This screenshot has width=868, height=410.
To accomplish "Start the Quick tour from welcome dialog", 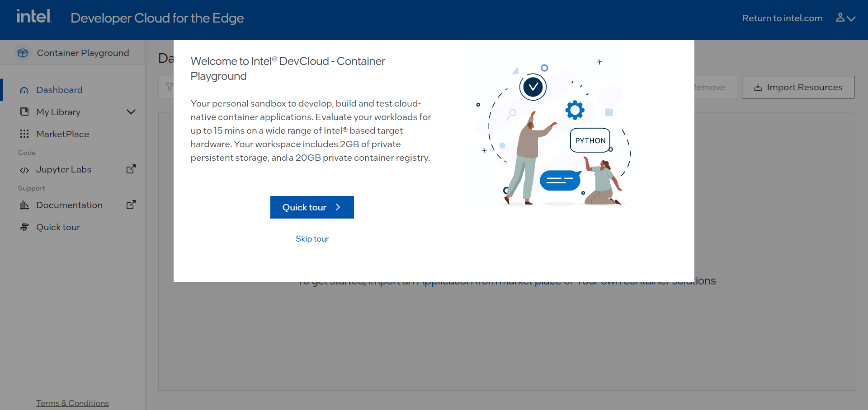I will (312, 207).
